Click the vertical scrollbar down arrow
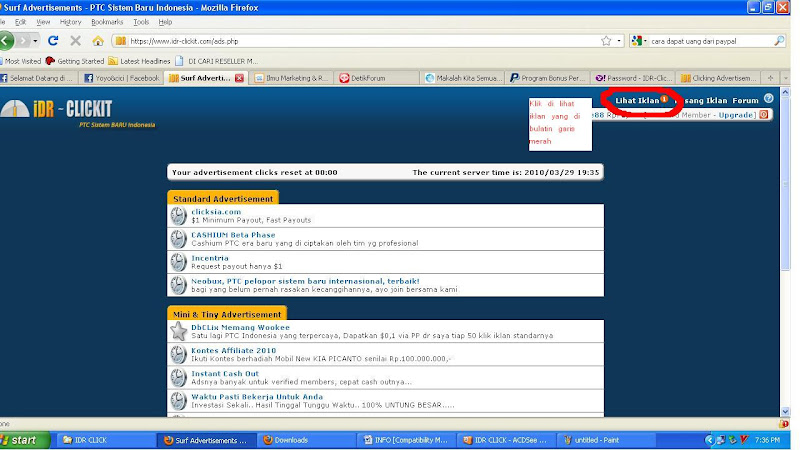The height and width of the screenshot is (450, 800). point(785,411)
